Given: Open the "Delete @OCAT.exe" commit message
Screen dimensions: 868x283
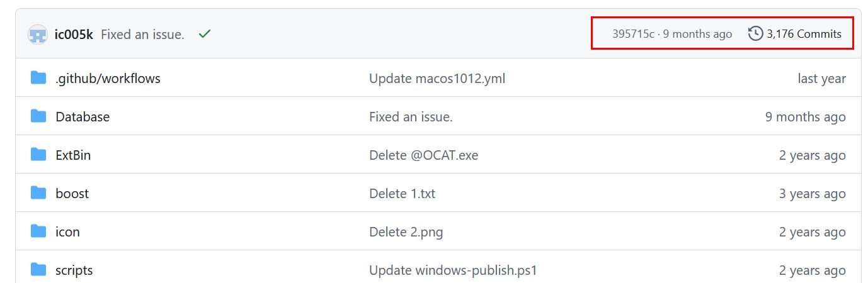Looking at the screenshot, I should click(423, 155).
